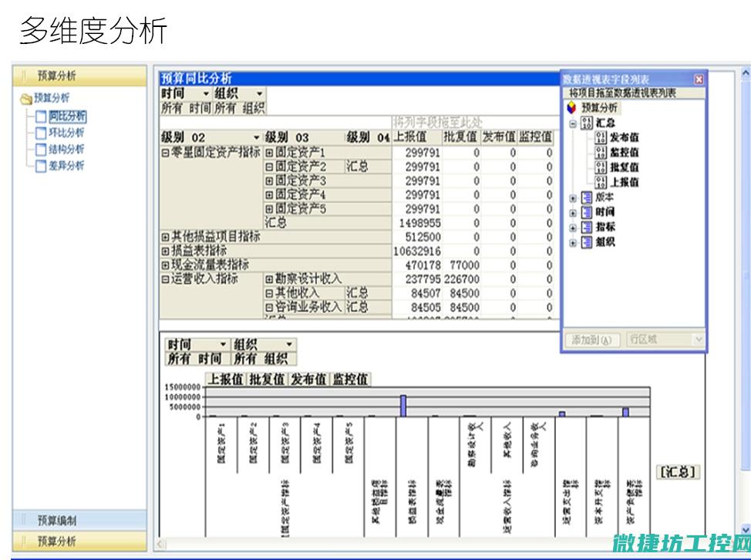This screenshot has width=751, height=560.
Task: Collapse the 固定资产2 row
Action: (x=269, y=167)
